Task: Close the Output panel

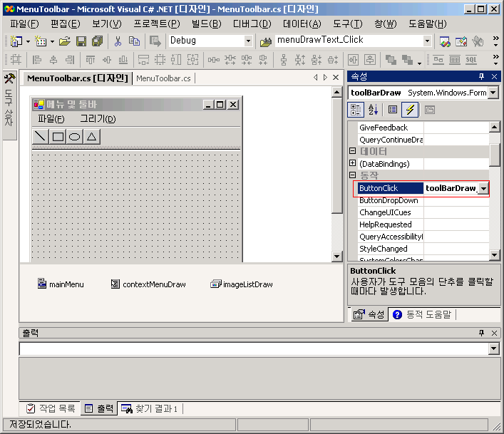Action: point(494,333)
